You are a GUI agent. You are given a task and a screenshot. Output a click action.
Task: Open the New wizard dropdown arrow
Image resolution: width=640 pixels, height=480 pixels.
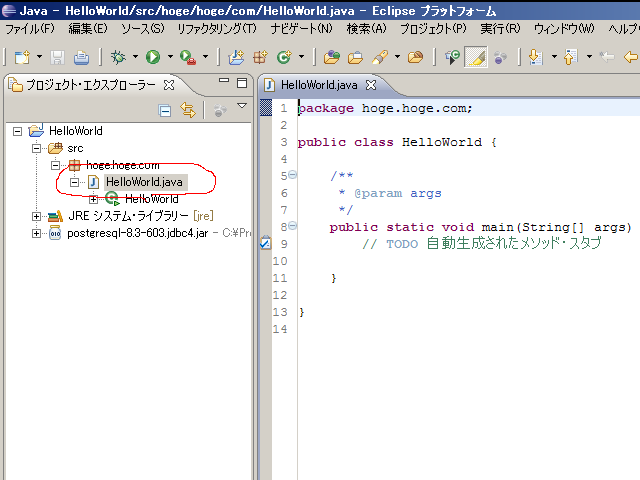coord(39,57)
